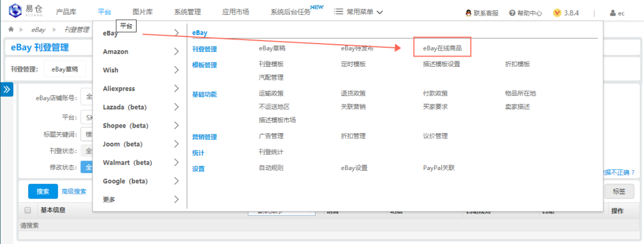Screen dimensions: 644x244
Task: Tick the select-all checkbox in the table header
Action: click(28, 211)
